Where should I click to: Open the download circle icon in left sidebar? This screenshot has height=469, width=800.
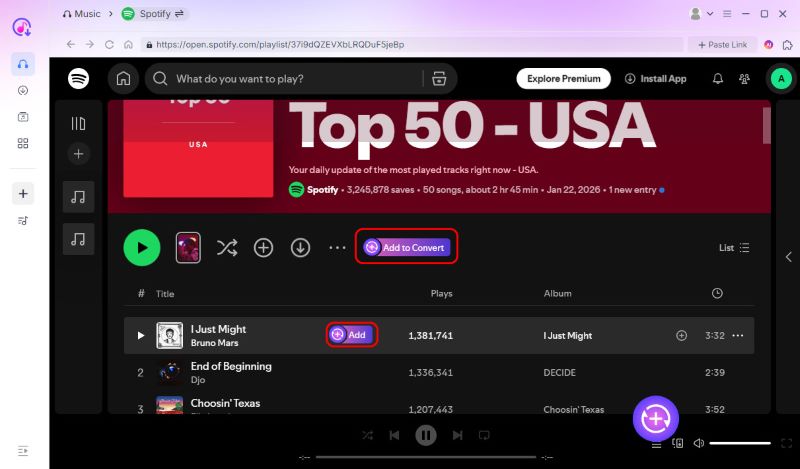(23, 90)
